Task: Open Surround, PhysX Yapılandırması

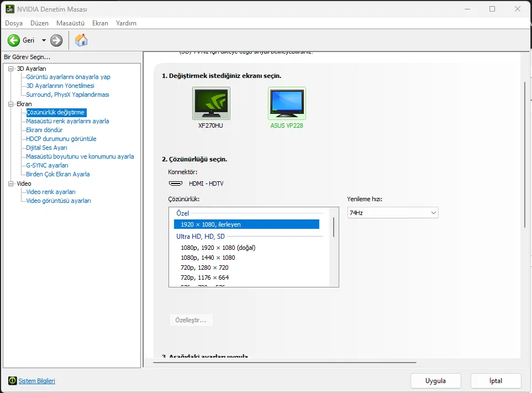Action: (67, 95)
